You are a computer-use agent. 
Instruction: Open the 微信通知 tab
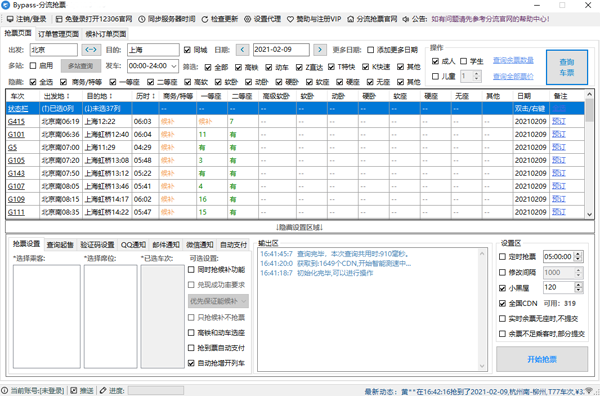coord(200,244)
